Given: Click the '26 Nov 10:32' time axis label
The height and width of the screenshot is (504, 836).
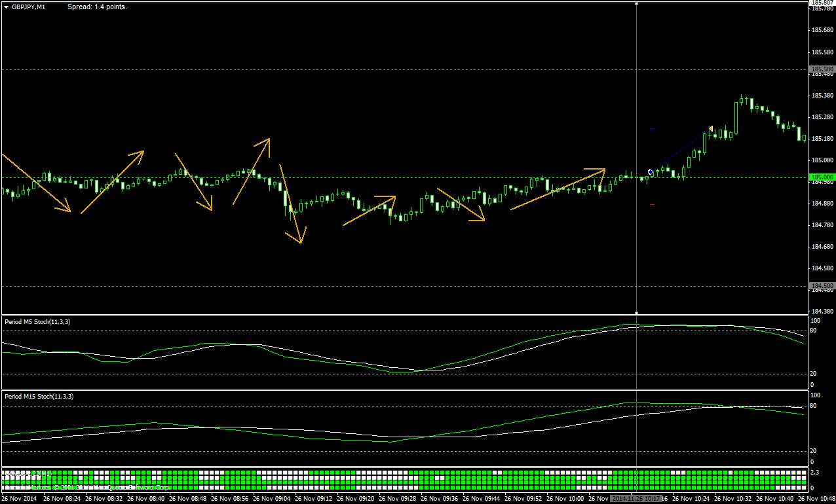Looking at the screenshot, I should [x=734, y=498].
